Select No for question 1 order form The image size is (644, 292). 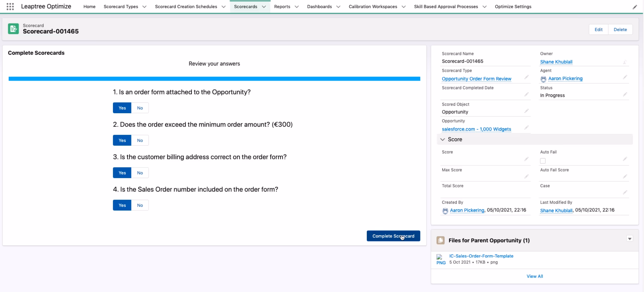(x=140, y=108)
